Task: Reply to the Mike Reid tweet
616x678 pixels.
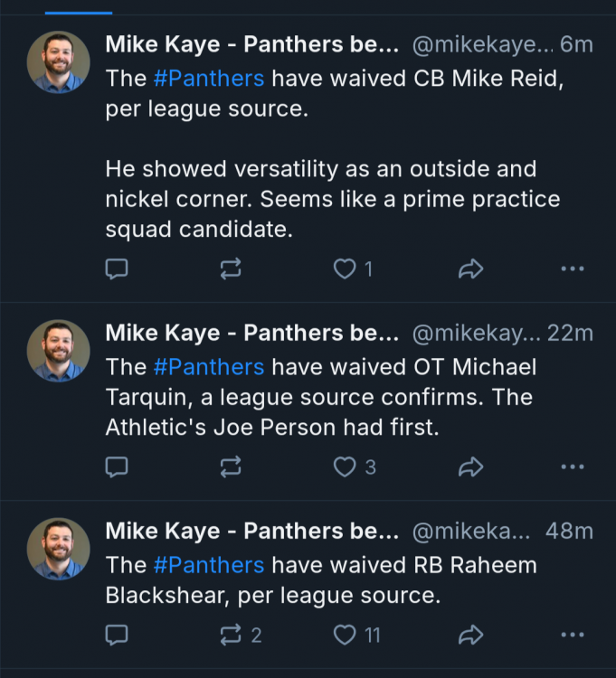Action: (117, 268)
